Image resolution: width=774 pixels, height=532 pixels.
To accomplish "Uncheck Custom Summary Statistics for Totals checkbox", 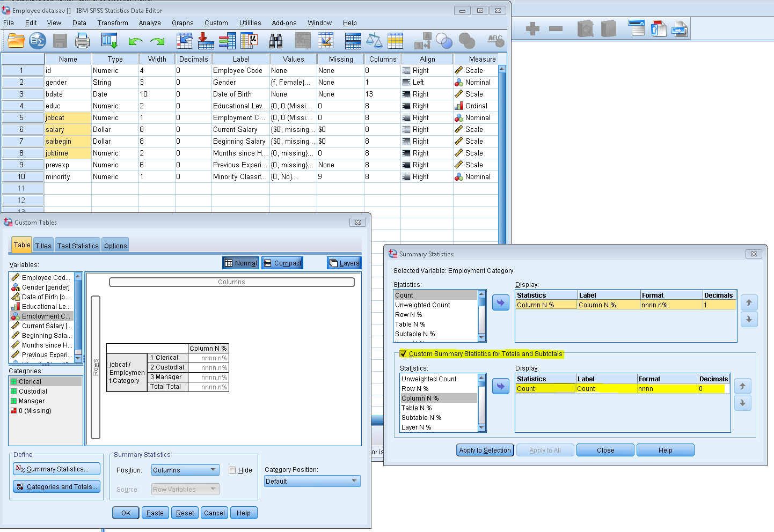I will click(404, 354).
